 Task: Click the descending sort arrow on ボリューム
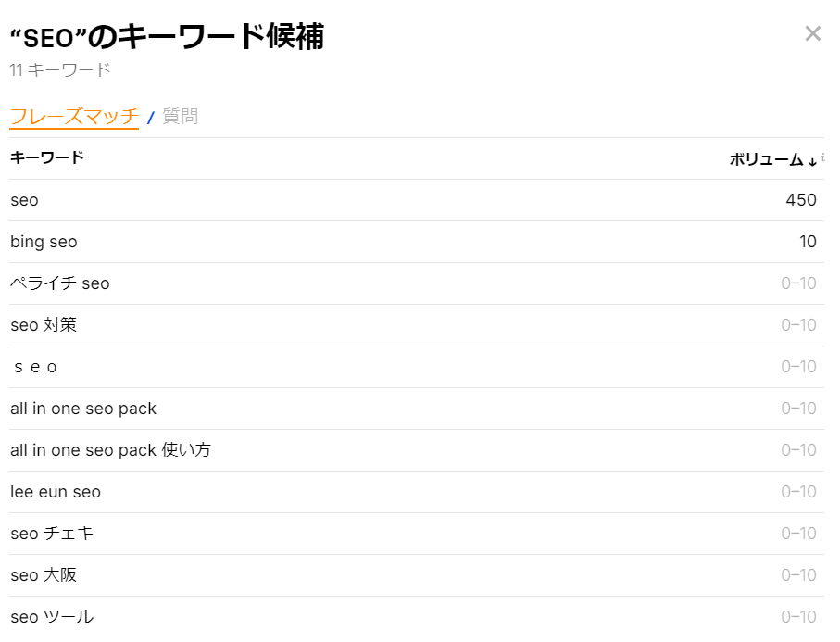click(814, 159)
